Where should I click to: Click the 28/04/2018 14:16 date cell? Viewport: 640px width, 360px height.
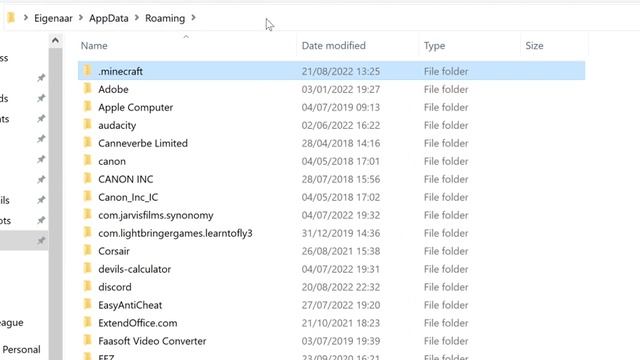(341, 143)
